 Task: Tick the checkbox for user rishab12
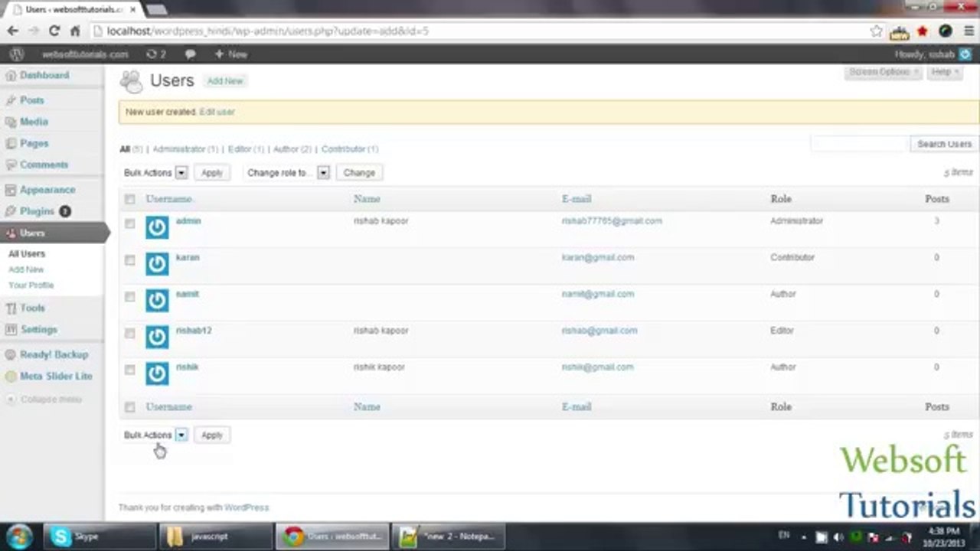point(129,334)
